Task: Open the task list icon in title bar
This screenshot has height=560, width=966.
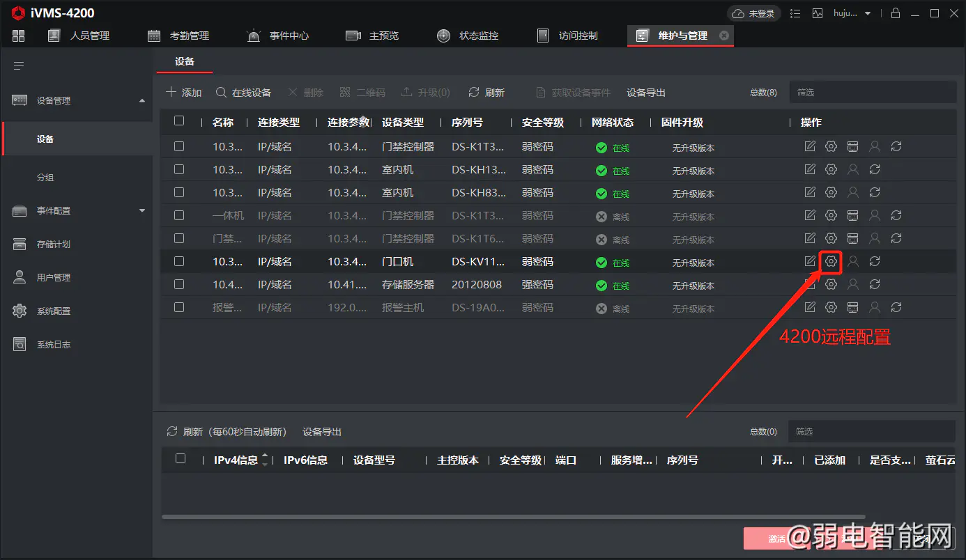Action: [x=797, y=13]
